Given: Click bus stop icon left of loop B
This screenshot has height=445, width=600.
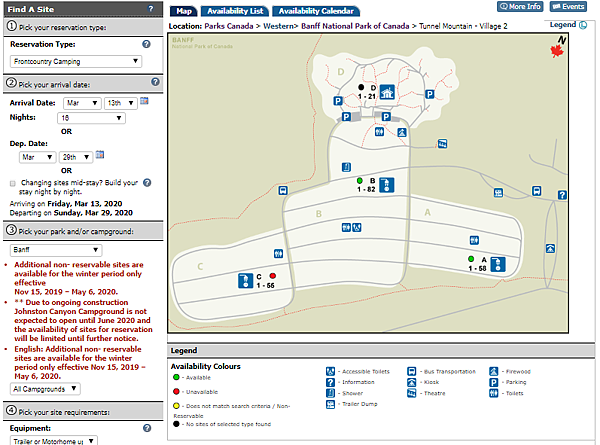Looking at the screenshot, I should [x=283, y=190].
